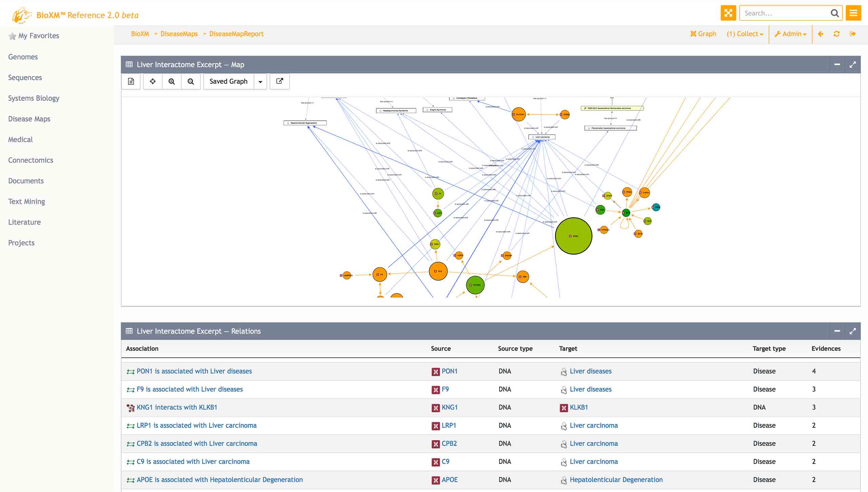Image resolution: width=868 pixels, height=492 pixels.
Task: Expand the Collect dropdown menu
Action: coord(745,34)
